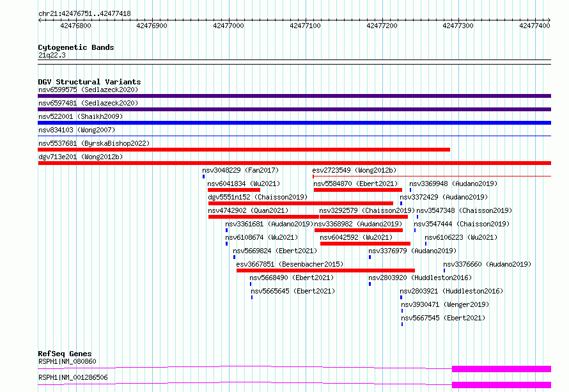Select the RSPH1|NM_001286506 gene label

point(73,377)
